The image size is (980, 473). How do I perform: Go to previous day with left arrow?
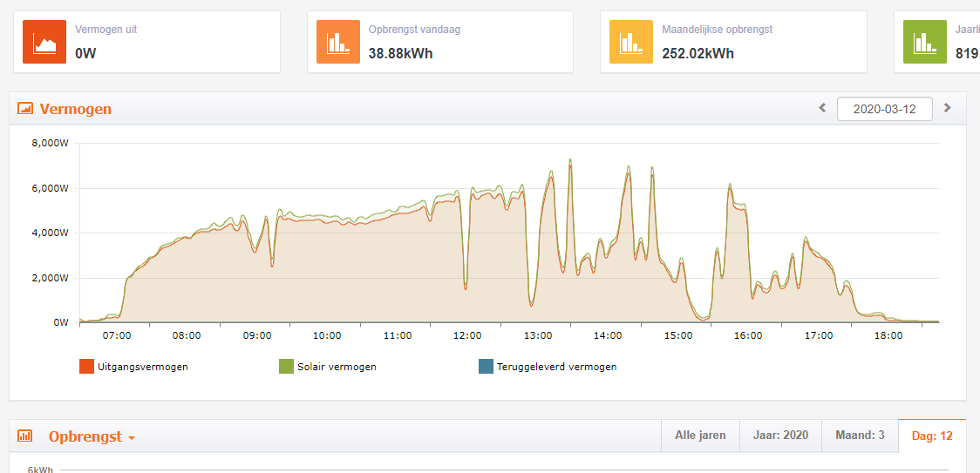[822, 107]
